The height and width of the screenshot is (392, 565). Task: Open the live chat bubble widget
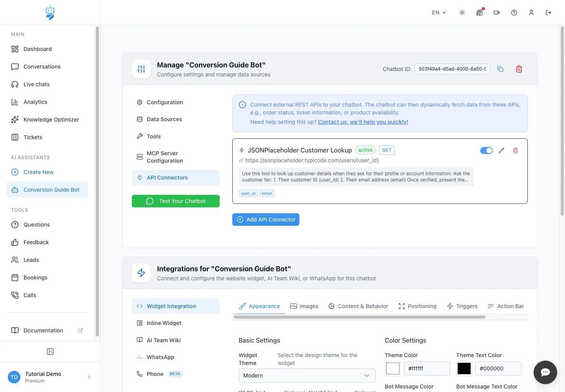tap(545, 372)
